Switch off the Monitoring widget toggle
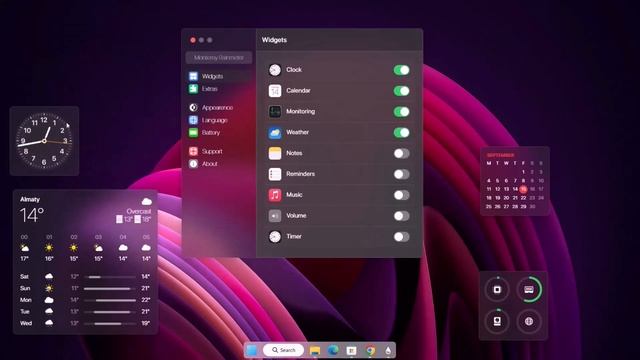 pyautogui.click(x=402, y=111)
